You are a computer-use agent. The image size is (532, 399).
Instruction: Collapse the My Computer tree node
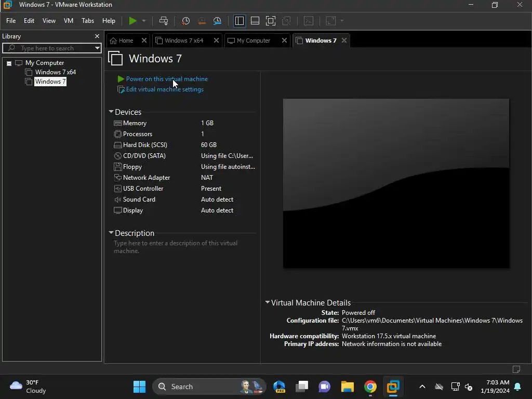click(x=9, y=63)
